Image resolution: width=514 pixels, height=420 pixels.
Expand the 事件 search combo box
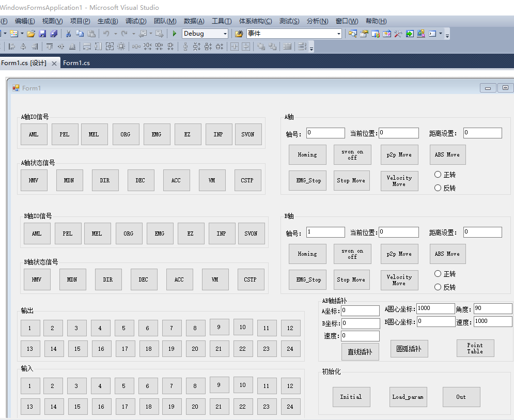click(x=339, y=34)
